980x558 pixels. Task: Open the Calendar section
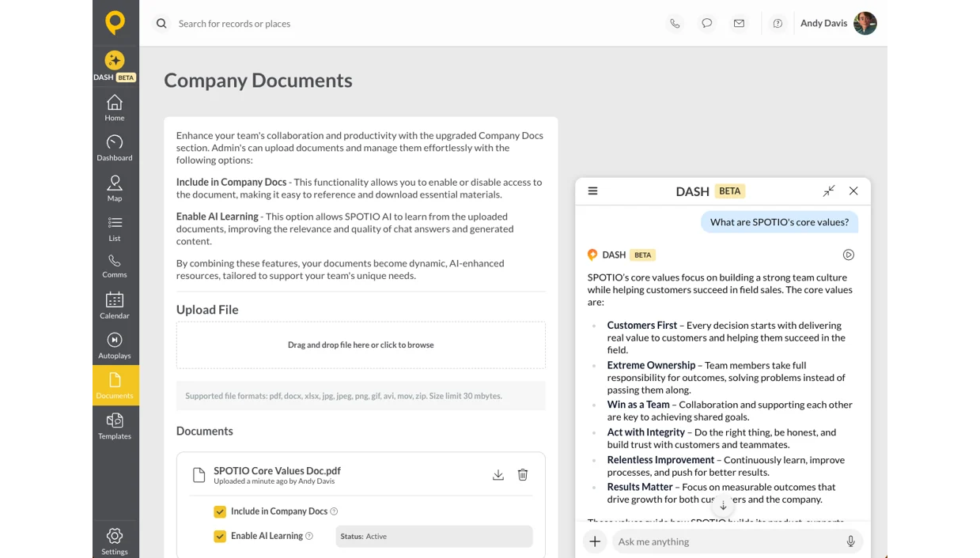115,306
